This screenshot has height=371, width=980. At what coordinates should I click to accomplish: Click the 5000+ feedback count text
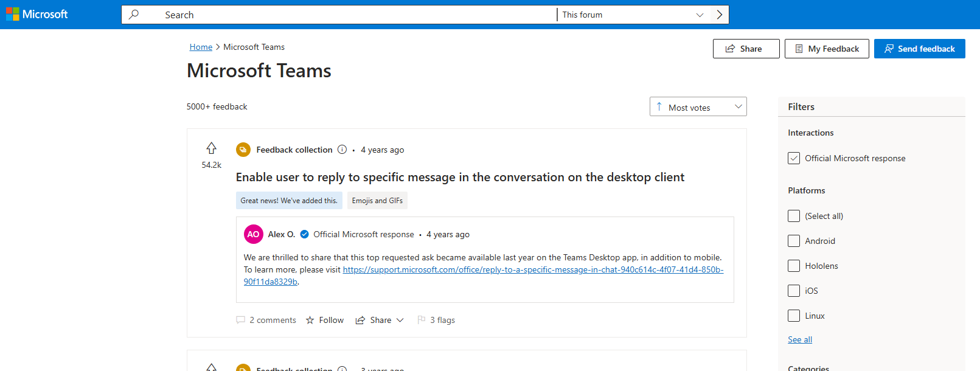217,106
